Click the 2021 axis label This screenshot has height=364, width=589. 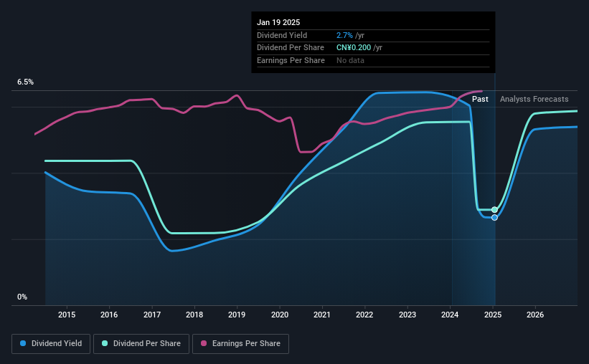click(322, 315)
